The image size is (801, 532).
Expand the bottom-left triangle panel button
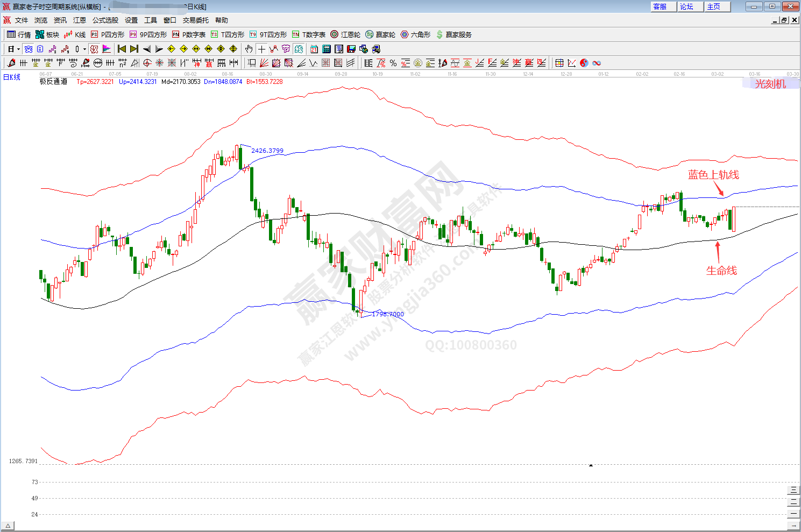(8, 526)
